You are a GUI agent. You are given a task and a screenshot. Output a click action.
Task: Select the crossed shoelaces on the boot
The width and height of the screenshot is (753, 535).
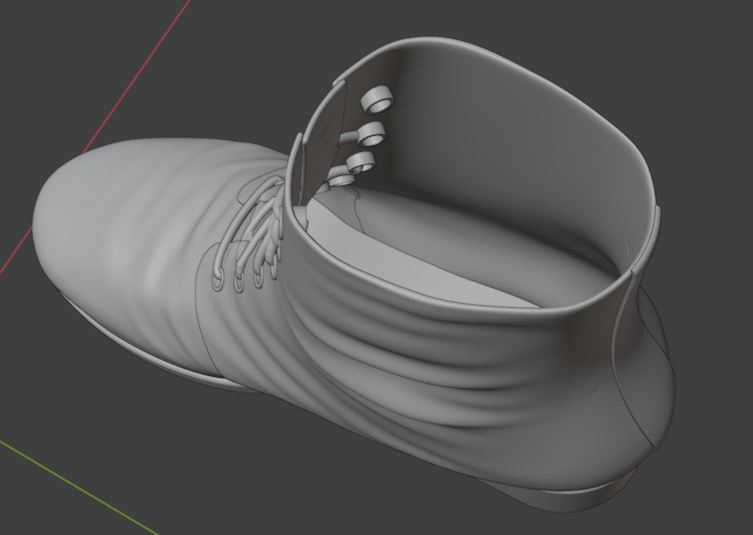click(250, 231)
